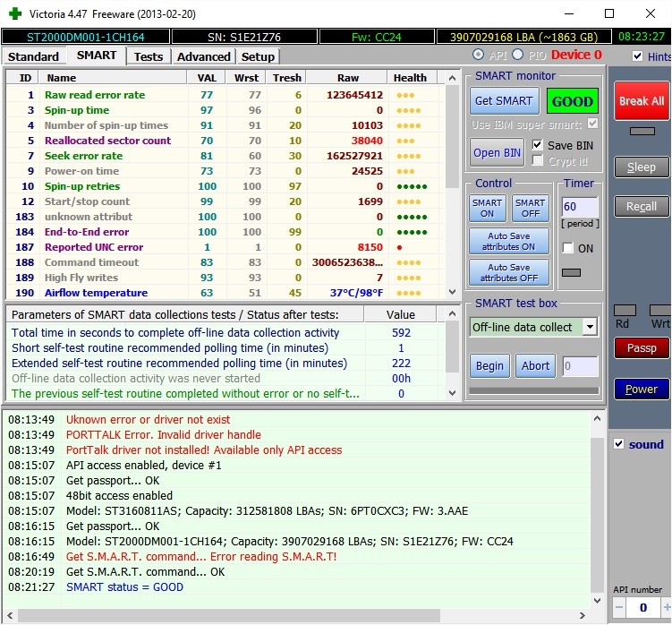Enable the Timer ON checkbox
This screenshot has width=672, height=625.
pos(568,248)
